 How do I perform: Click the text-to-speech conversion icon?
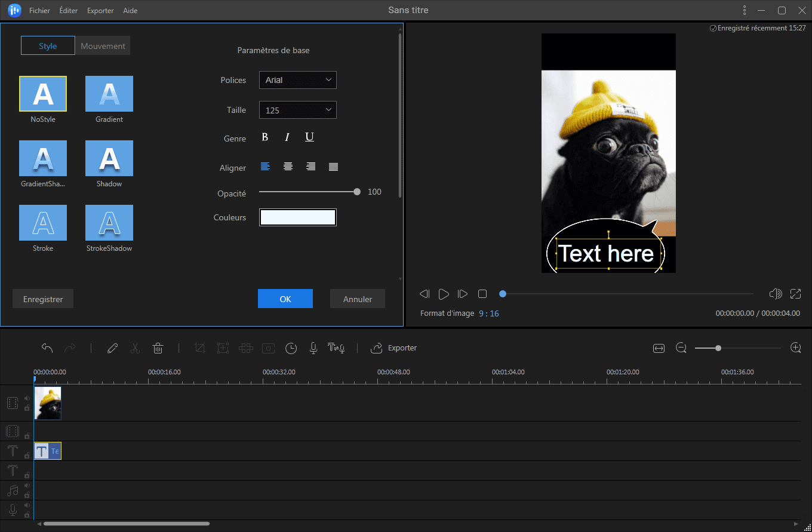(x=336, y=348)
